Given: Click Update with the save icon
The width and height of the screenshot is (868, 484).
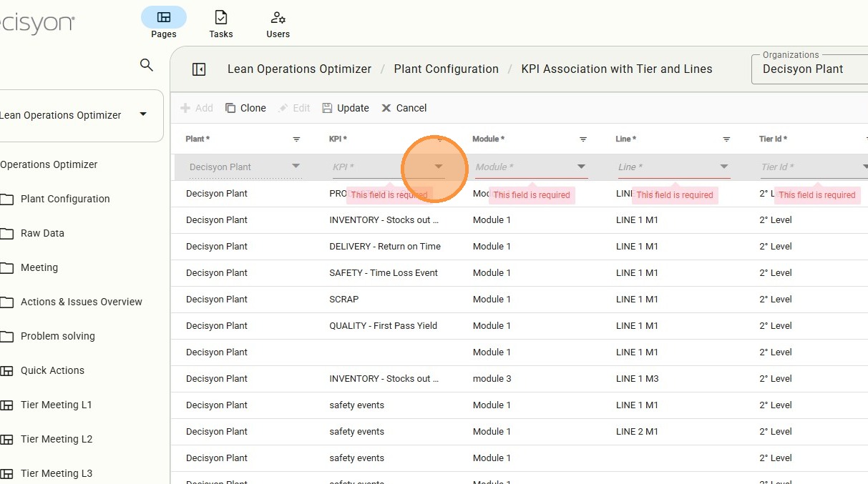Looking at the screenshot, I should click(x=346, y=108).
